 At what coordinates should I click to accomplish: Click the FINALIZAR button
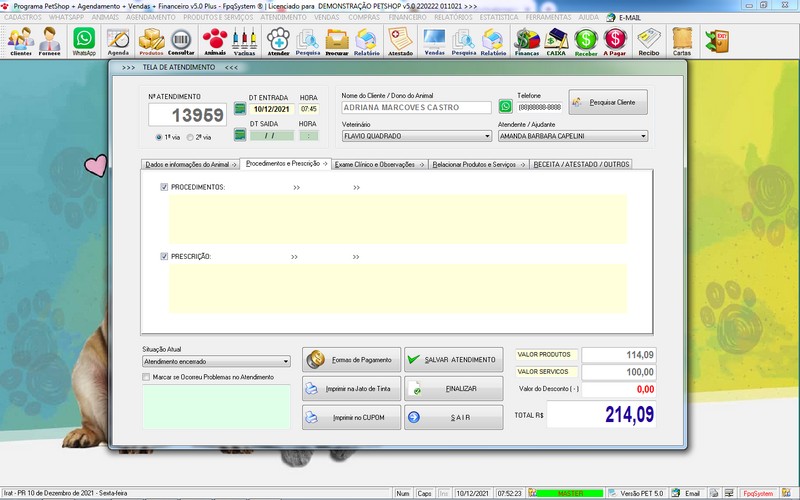[x=454, y=389]
